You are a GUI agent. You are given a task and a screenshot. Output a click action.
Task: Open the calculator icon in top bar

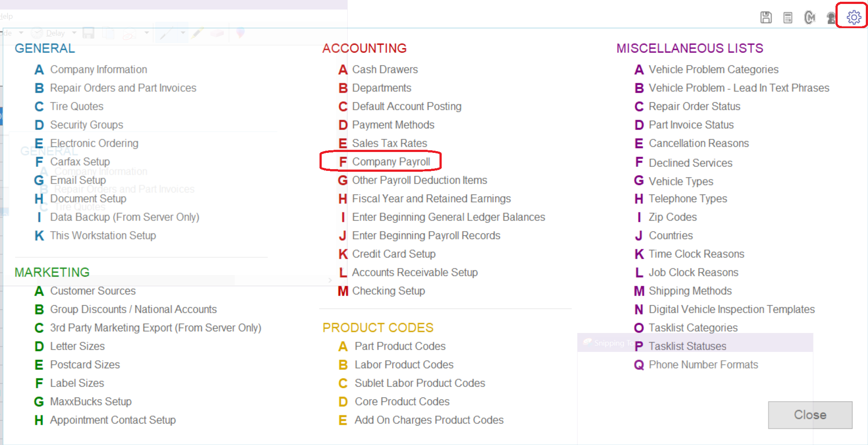click(x=788, y=18)
